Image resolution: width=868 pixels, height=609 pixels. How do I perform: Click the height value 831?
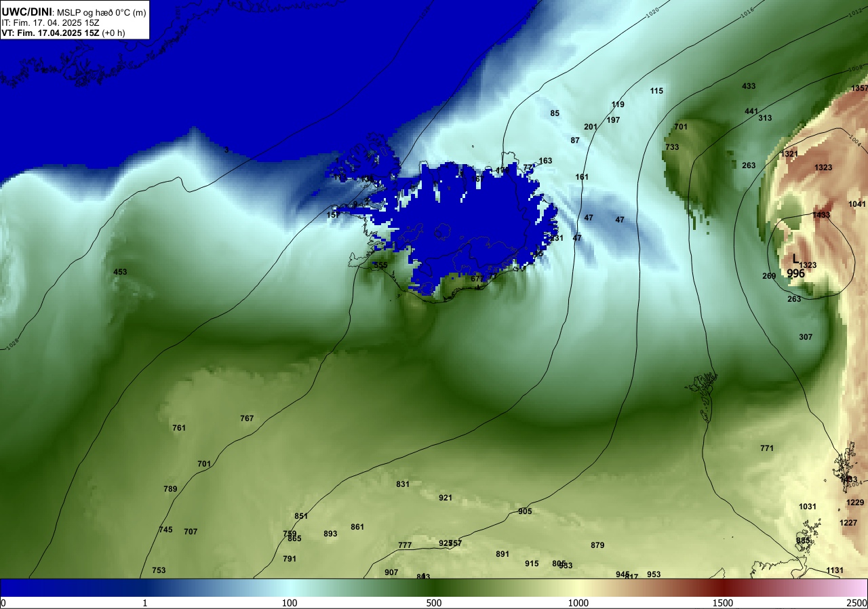[403, 484]
